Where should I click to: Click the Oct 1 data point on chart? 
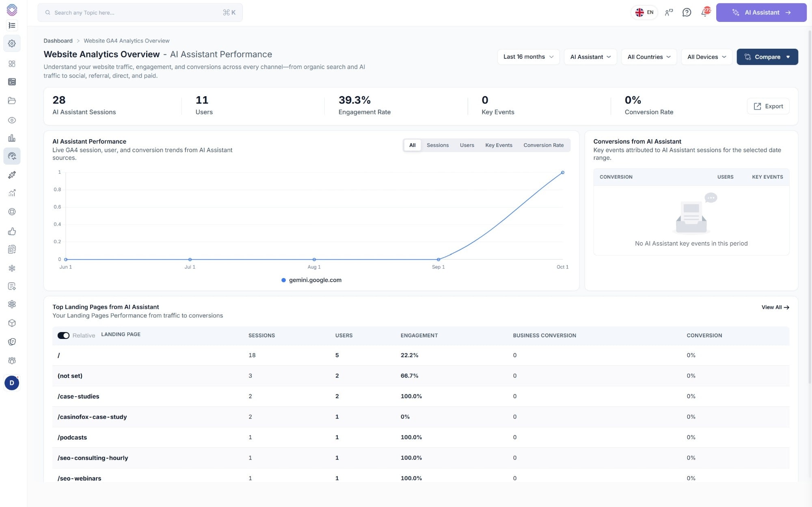[x=563, y=173]
